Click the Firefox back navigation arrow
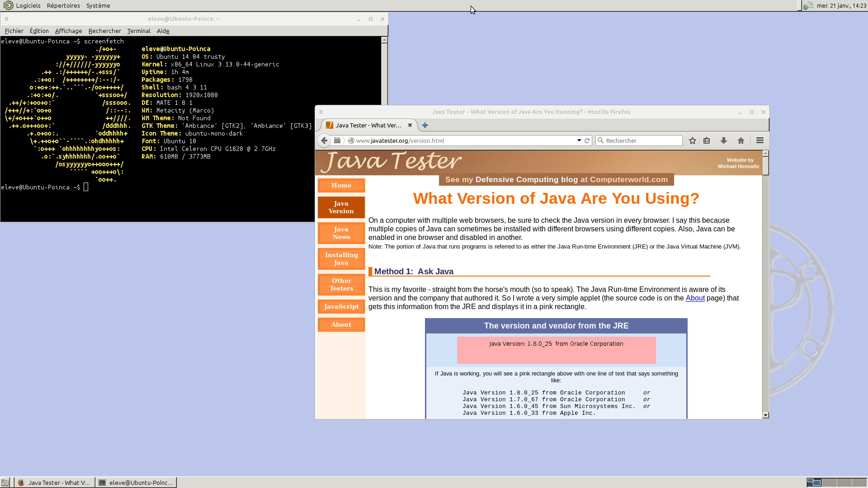Viewport: 868px width, 488px height. click(x=324, y=140)
